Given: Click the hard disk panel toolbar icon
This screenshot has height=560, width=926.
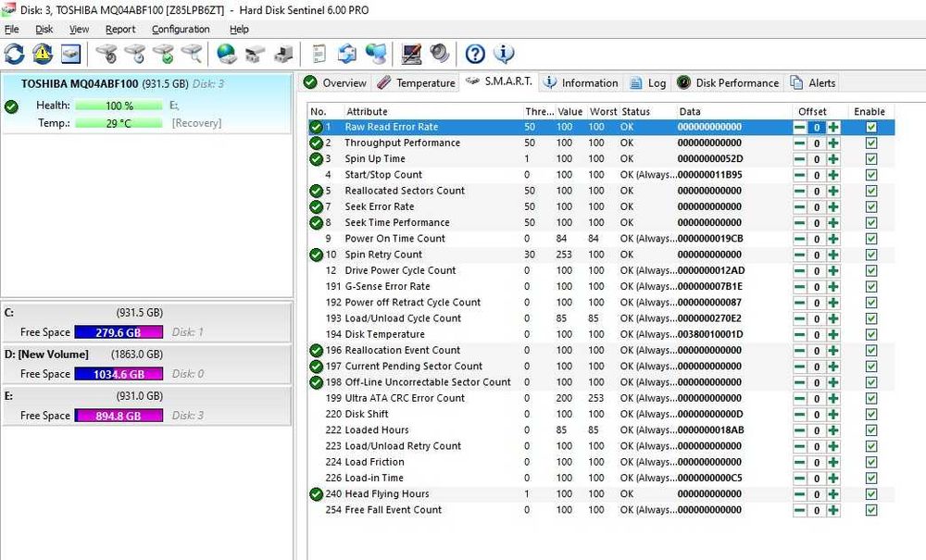Looking at the screenshot, I should pos(71,54).
